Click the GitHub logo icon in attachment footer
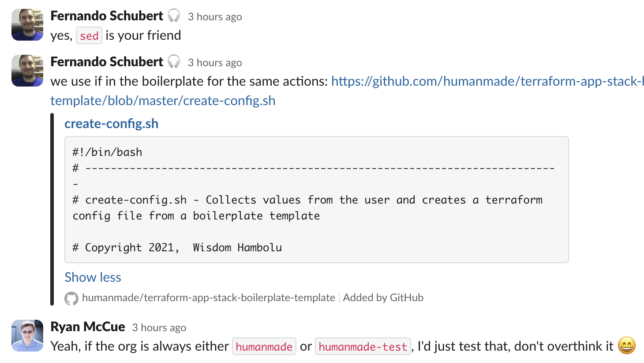 71,299
